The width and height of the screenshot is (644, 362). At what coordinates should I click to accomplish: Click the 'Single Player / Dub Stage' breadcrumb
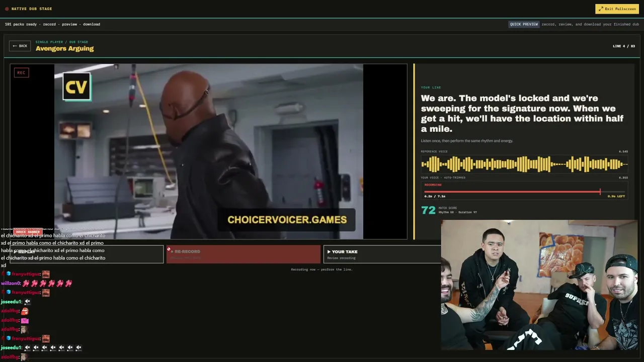[x=62, y=42]
